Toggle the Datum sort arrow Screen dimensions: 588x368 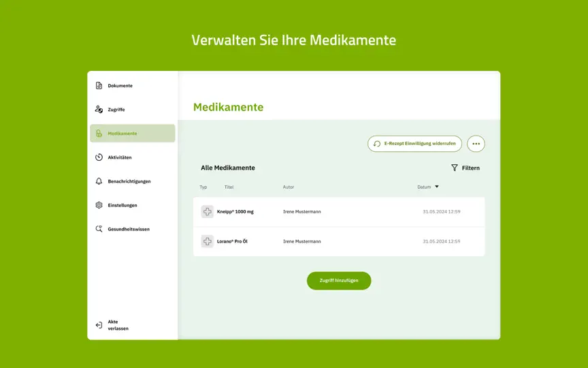(x=437, y=187)
